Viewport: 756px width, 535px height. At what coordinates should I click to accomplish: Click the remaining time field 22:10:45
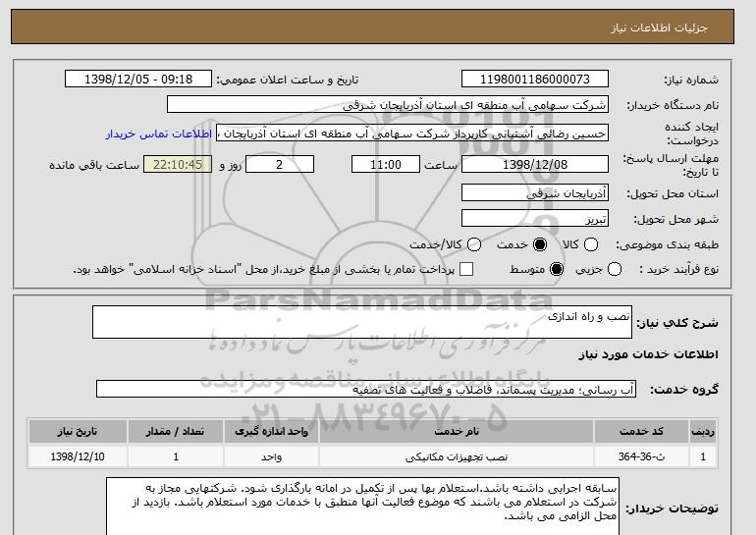(178, 164)
